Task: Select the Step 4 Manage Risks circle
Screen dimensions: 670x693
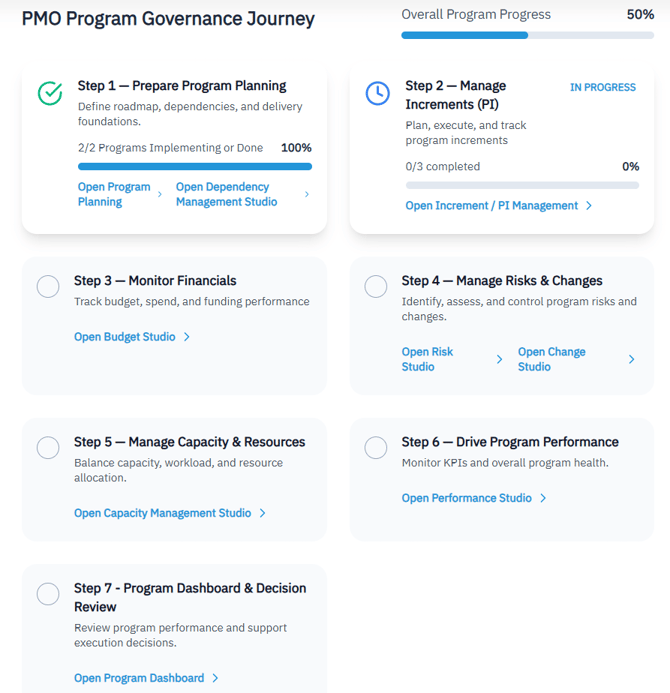Action: pos(376,287)
